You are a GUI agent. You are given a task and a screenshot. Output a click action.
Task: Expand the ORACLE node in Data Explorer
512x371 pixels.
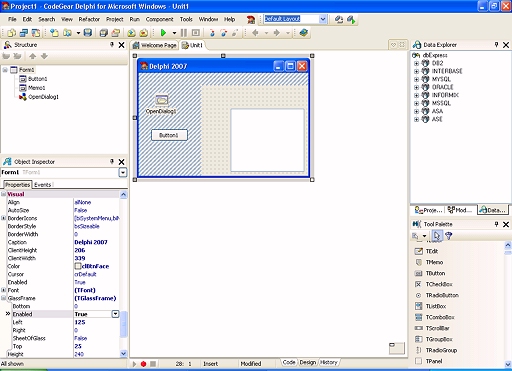(416, 87)
